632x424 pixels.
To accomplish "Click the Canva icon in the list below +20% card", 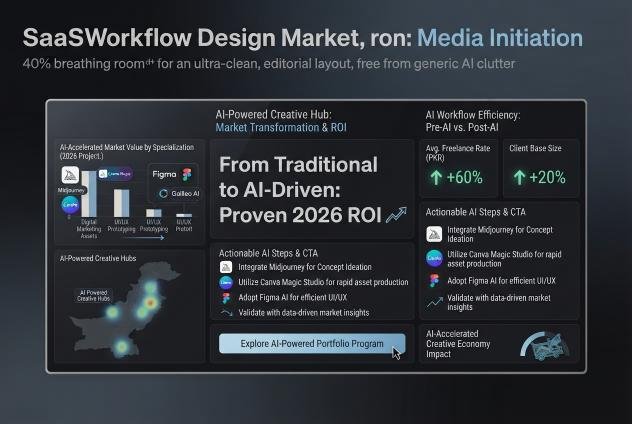I will tap(434, 258).
